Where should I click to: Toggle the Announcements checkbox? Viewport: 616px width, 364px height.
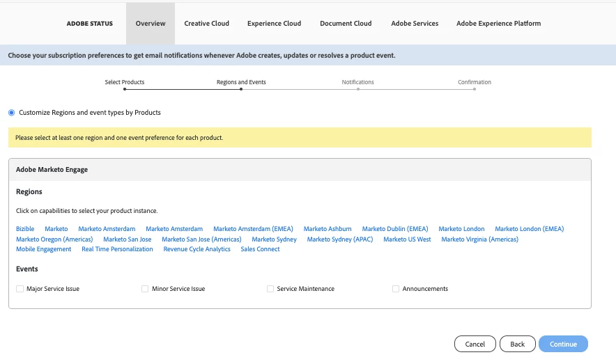coord(396,289)
